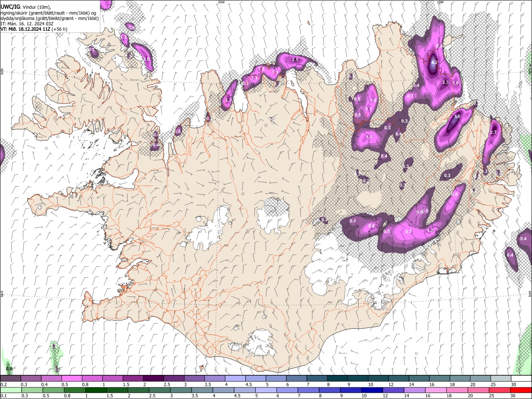Click the '2.5' value on the north coast snow band
The width and height of the screenshot is (532, 399).
(295, 60)
